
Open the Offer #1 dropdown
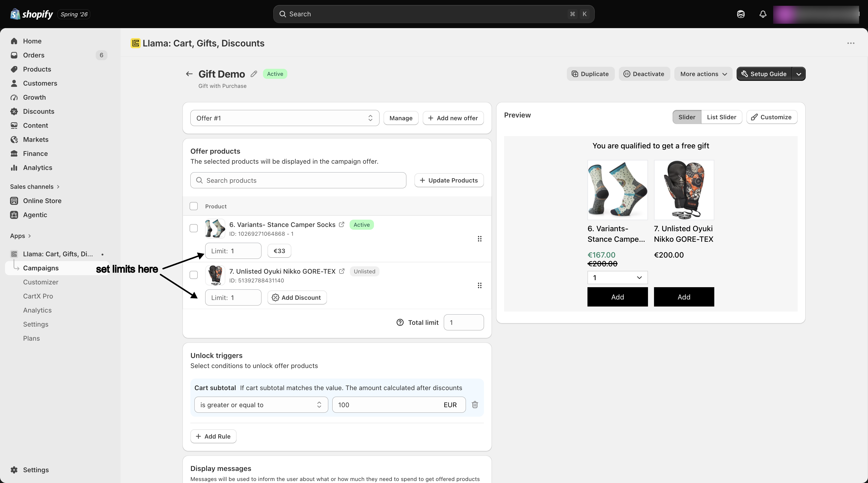pos(285,118)
